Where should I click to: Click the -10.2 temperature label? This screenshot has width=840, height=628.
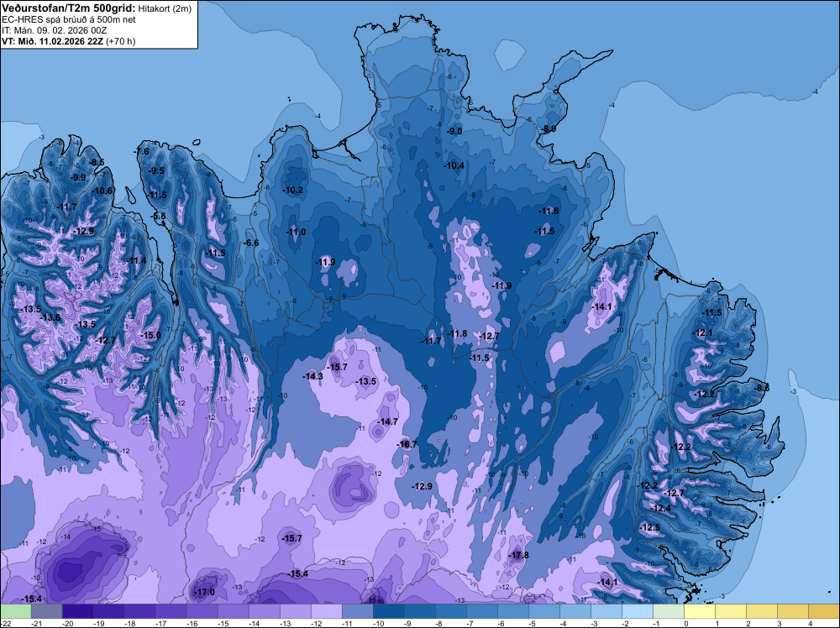click(293, 190)
